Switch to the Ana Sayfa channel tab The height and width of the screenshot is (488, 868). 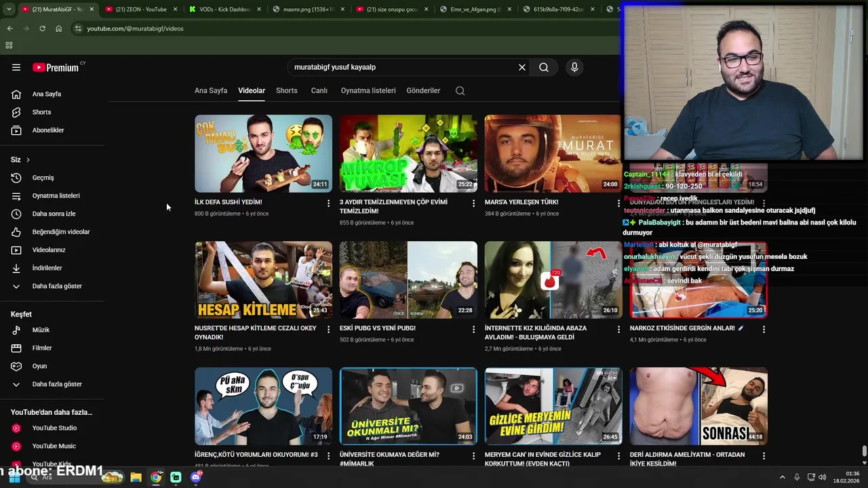211,91
